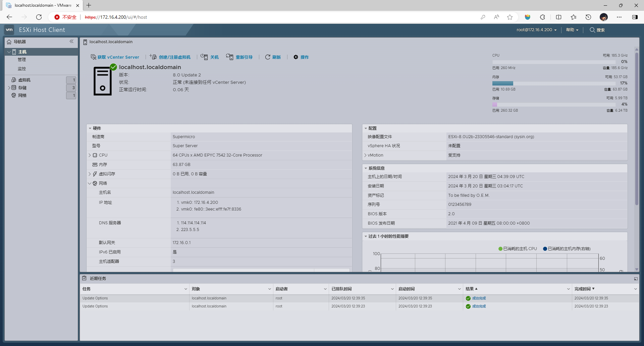Select the 网络 network icon in navigator
Viewport: 644px width, 346px height.
click(x=14, y=95)
